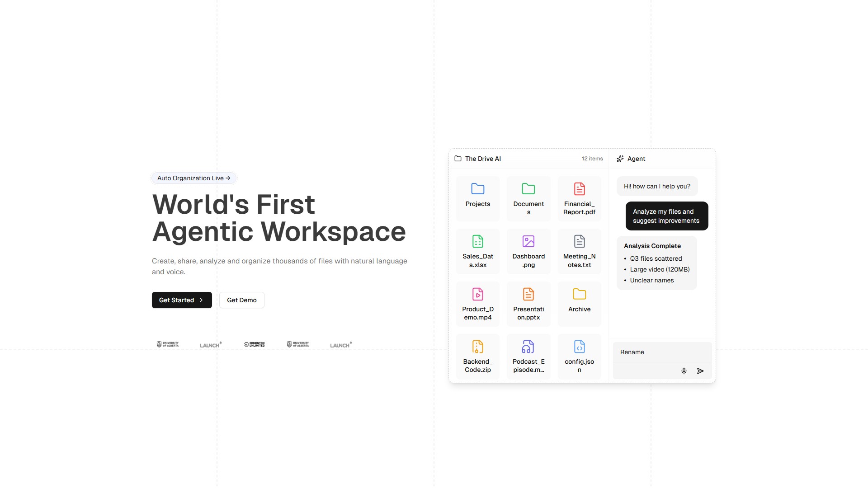This screenshot has height=488, width=868.
Task: Open the green Documents folder
Action: click(x=528, y=189)
